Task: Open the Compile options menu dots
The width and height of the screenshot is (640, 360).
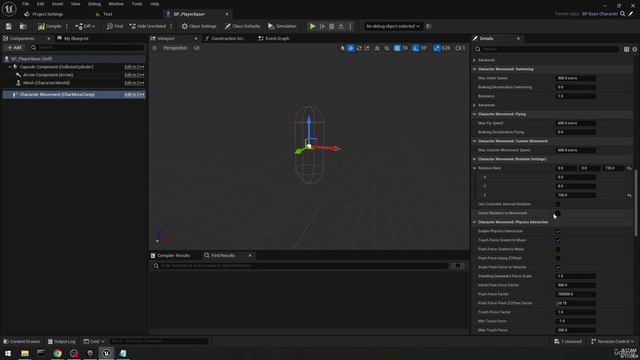Action: tap(67, 26)
